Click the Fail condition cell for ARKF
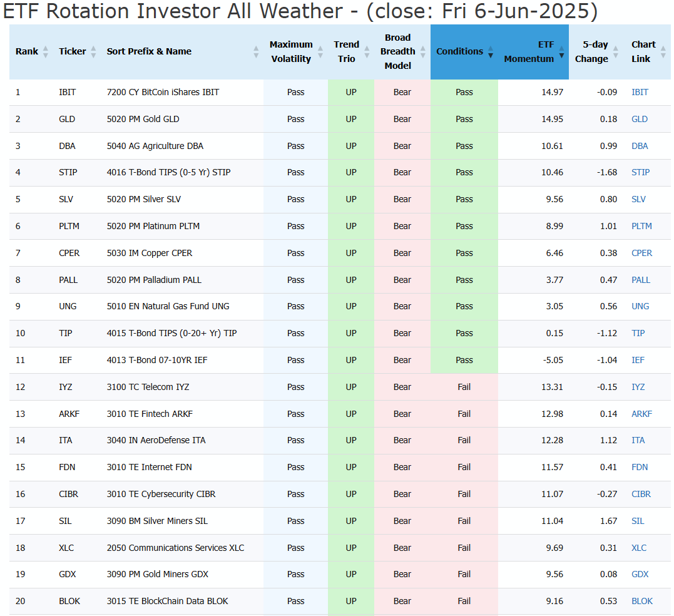Screen dimensions: 674x616 tap(464, 414)
